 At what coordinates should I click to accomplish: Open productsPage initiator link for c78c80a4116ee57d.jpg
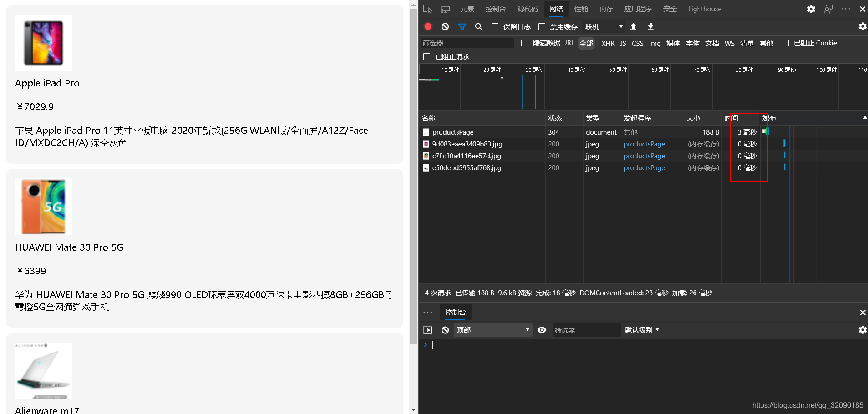[x=644, y=156]
